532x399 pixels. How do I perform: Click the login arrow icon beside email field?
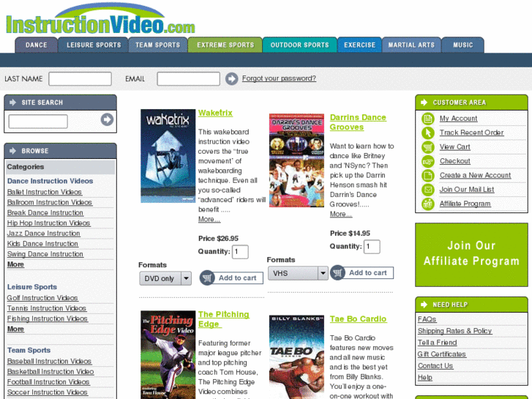coord(232,79)
